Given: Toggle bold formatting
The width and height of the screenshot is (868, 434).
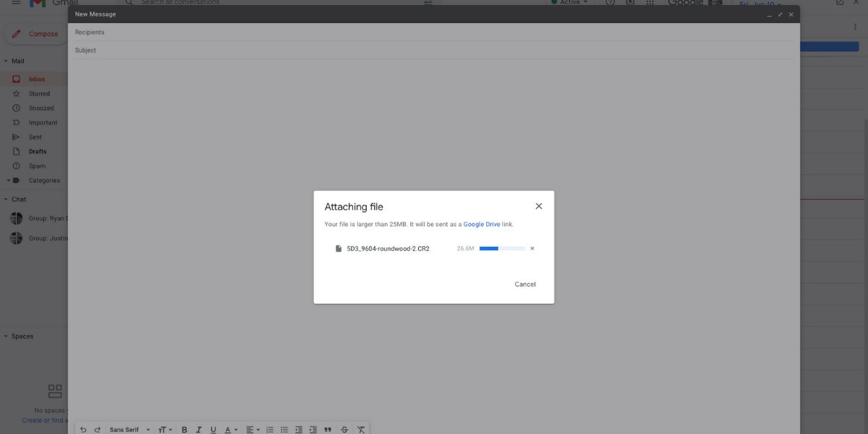Looking at the screenshot, I should pyautogui.click(x=184, y=430).
